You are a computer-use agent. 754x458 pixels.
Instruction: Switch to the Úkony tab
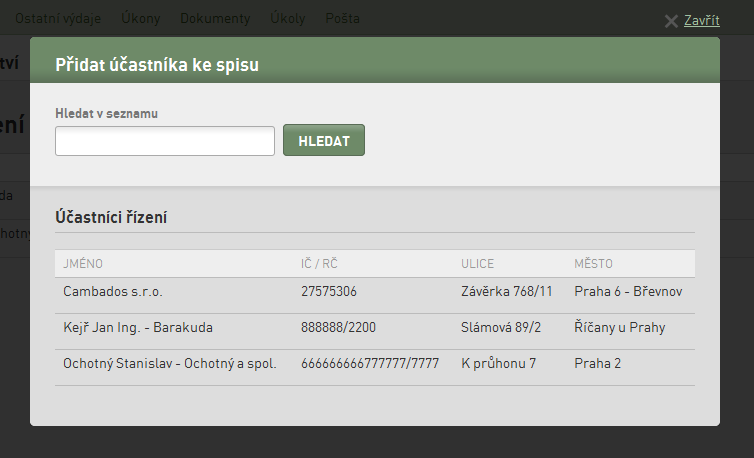point(140,18)
